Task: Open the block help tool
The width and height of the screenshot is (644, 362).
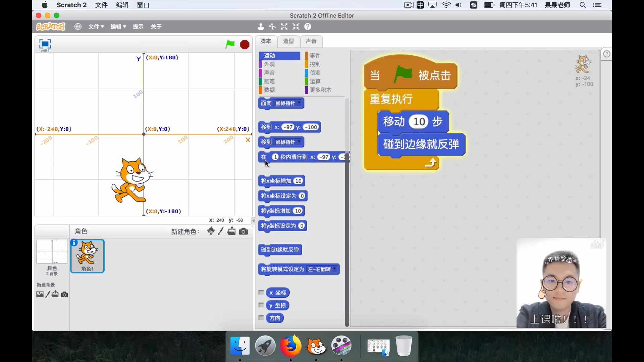Action: coord(308,26)
